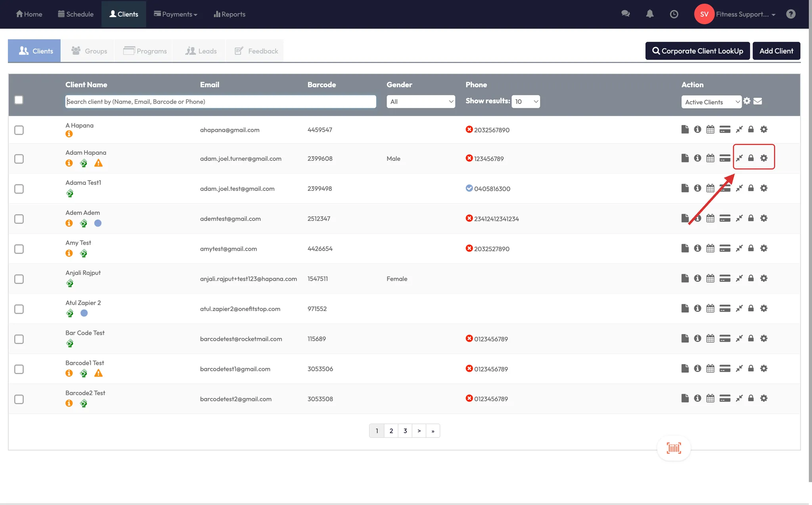Click the barcode scanner floating icon
Viewport: 812px width, 505px height.
tap(674, 448)
